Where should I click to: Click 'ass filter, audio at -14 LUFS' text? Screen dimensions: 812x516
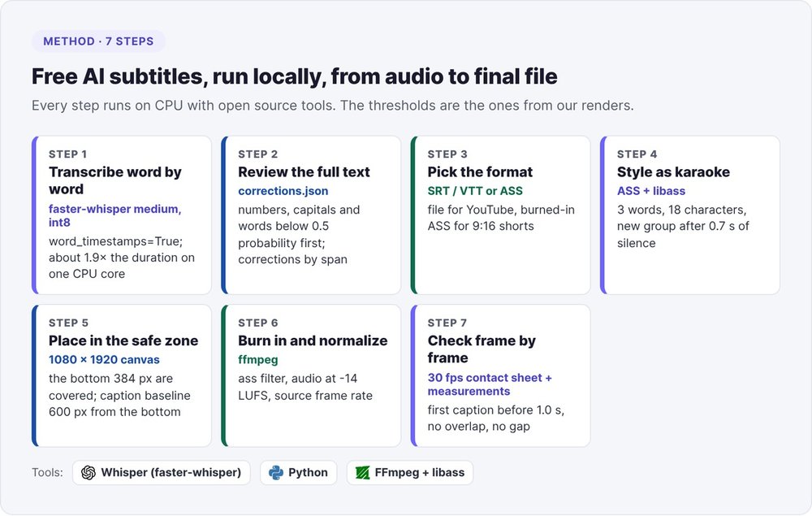(x=305, y=387)
